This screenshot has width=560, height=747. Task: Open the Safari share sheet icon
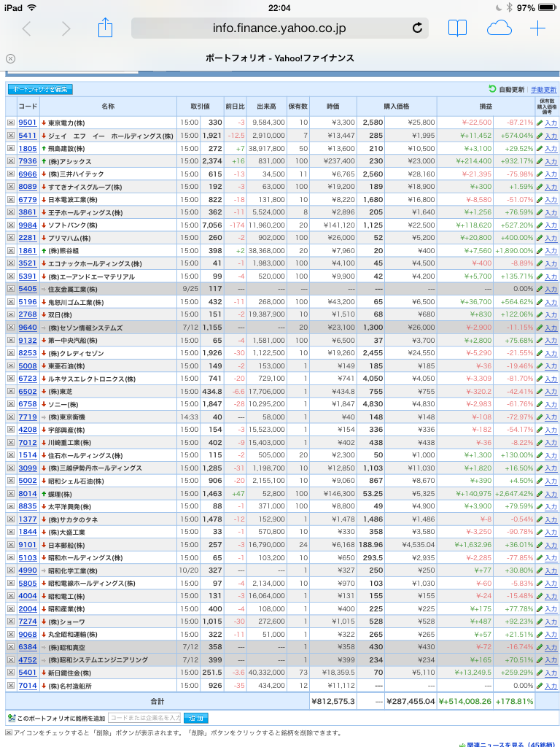point(105,28)
